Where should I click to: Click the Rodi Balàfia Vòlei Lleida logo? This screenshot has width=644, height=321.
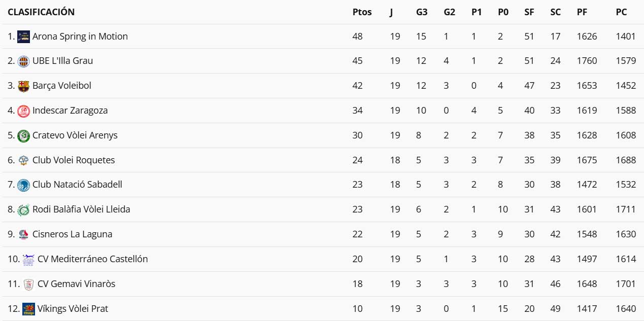tap(23, 209)
